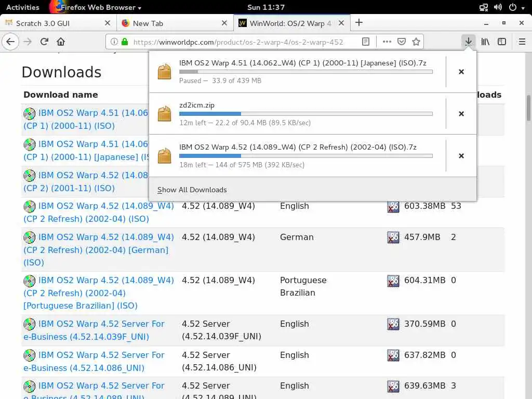Viewport: 532px width, 399px height.
Task: Click file icon of Japanese ISO download
Action: 165,72
